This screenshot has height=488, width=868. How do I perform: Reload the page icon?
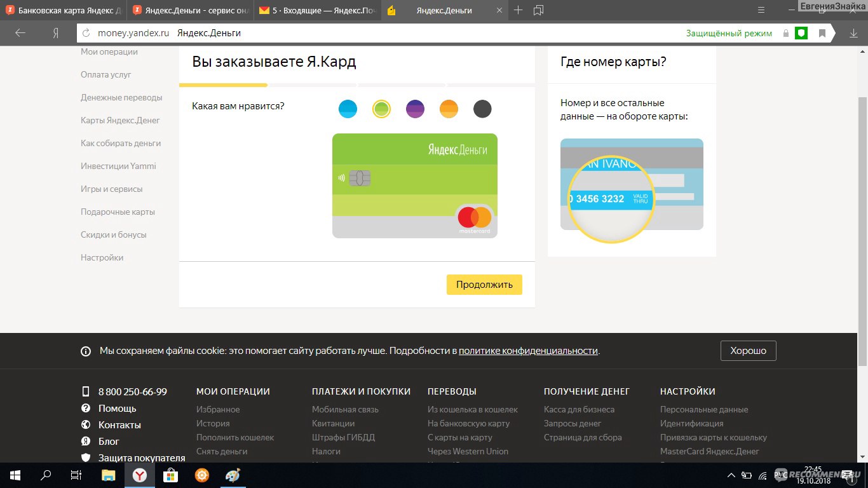click(87, 33)
